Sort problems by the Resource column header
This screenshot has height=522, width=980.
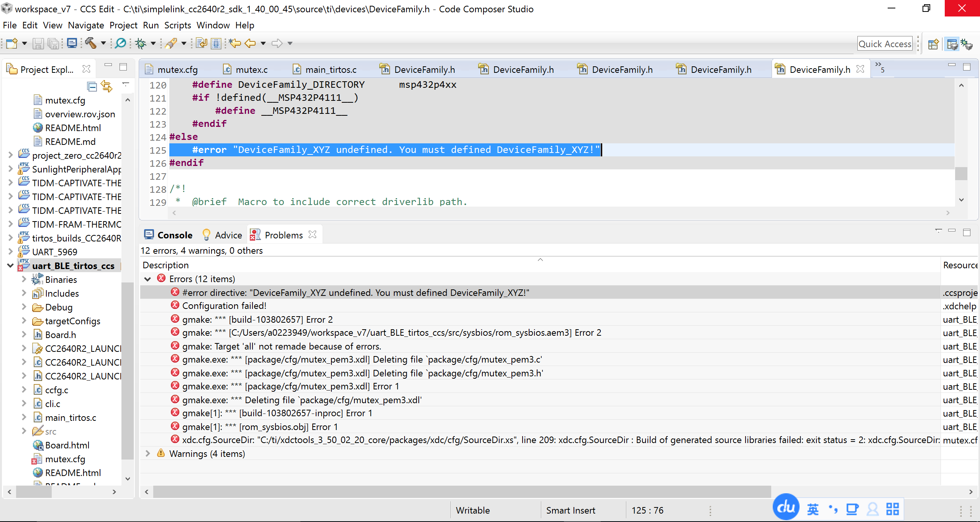(960, 265)
